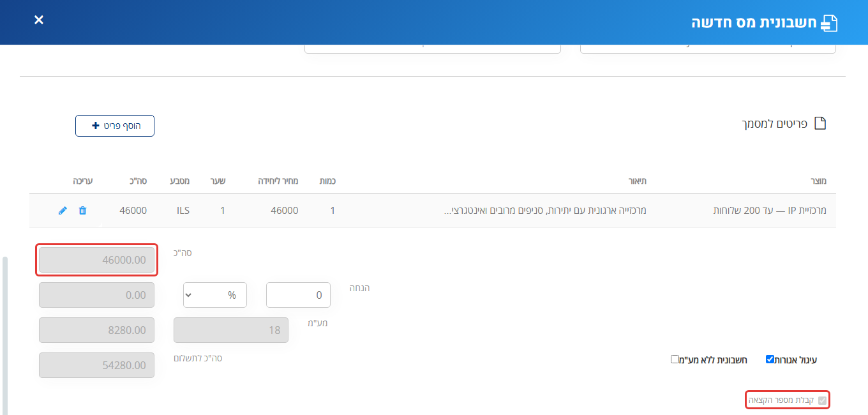This screenshot has width=868, height=415.
Task: Click the מחיר ליחידה column header
Action: tap(278, 181)
